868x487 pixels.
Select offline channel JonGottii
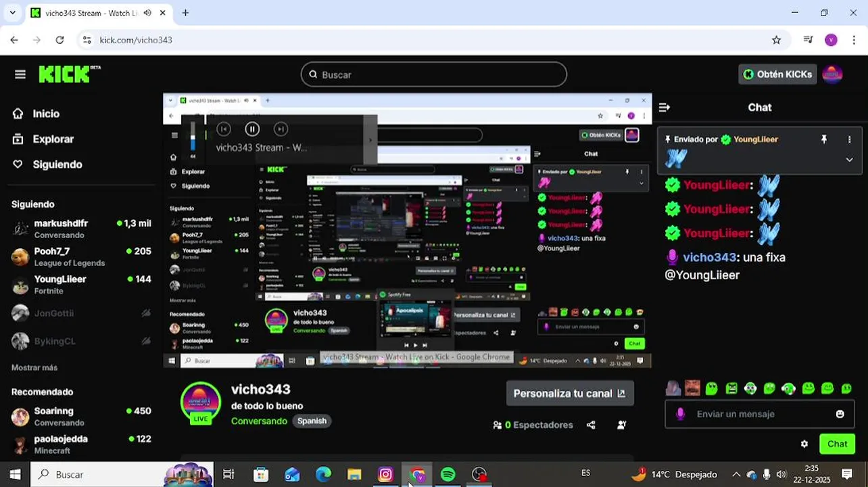[x=81, y=313]
